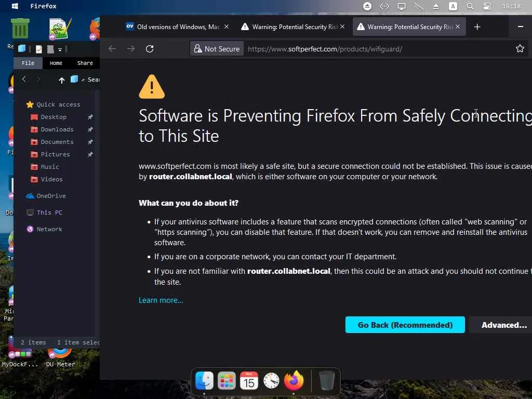Click the Firefox reload page icon
This screenshot has height=399, width=532.
coord(150,49)
